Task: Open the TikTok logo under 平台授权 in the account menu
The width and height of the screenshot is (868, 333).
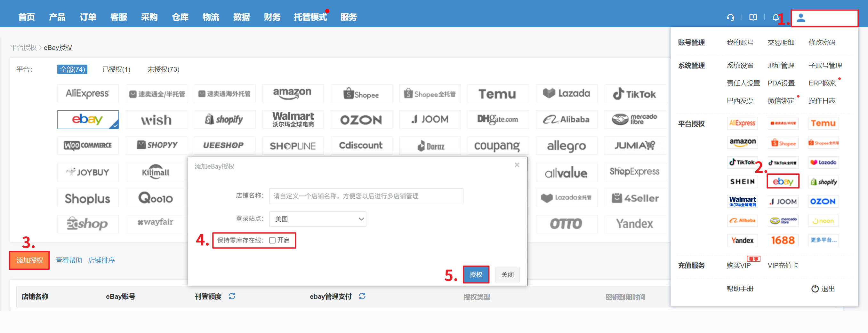Action: (x=742, y=162)
